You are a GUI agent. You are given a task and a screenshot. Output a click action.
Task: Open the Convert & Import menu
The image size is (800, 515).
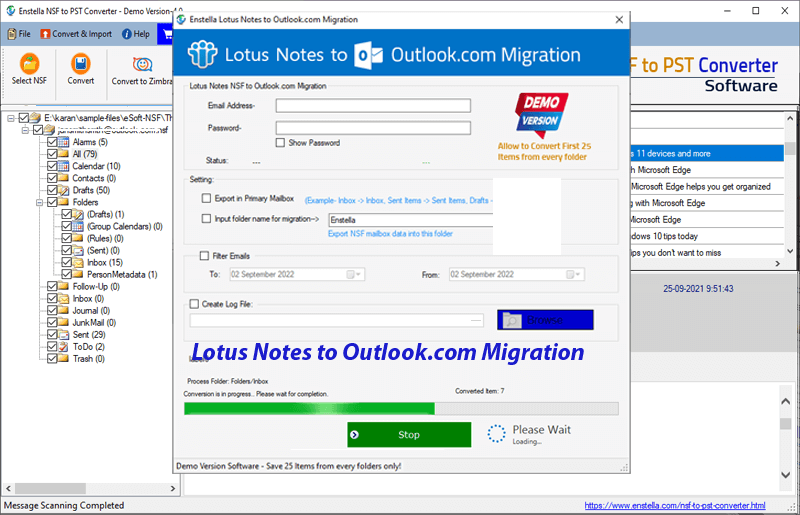[76, 34]
